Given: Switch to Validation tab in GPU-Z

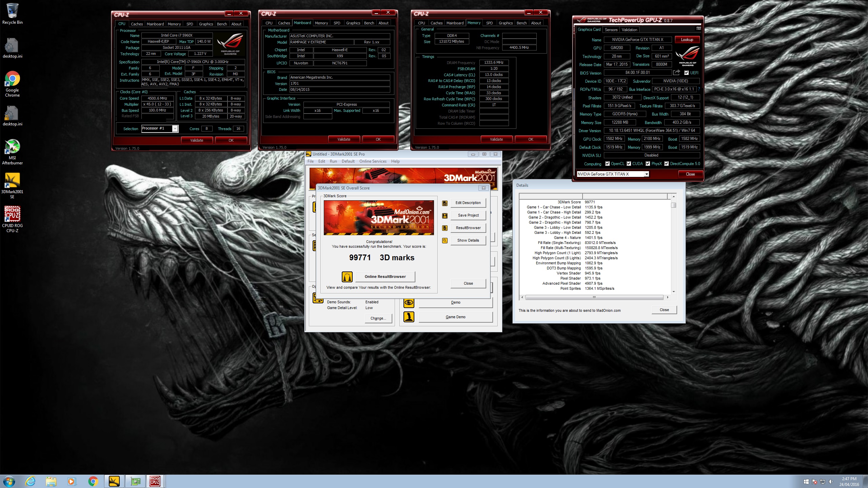Looking at the screenshot, I should (629, 29).
